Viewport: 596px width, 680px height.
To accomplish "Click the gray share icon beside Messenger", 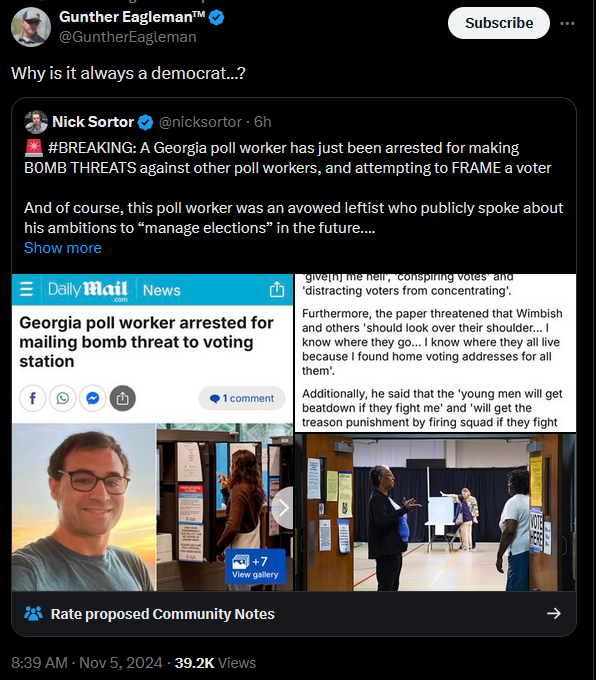I will 123,398.
